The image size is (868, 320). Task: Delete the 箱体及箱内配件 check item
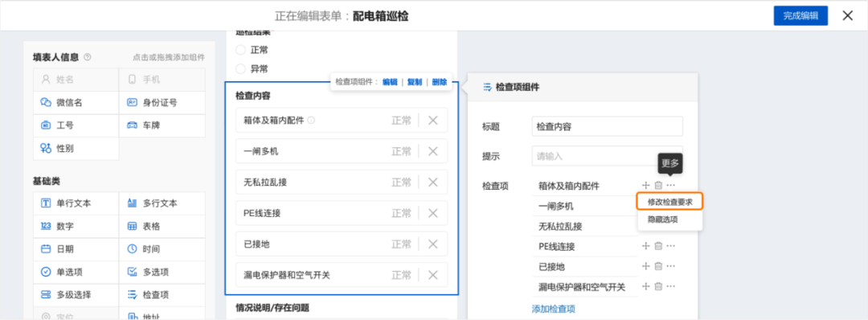[x=658, y=186]
